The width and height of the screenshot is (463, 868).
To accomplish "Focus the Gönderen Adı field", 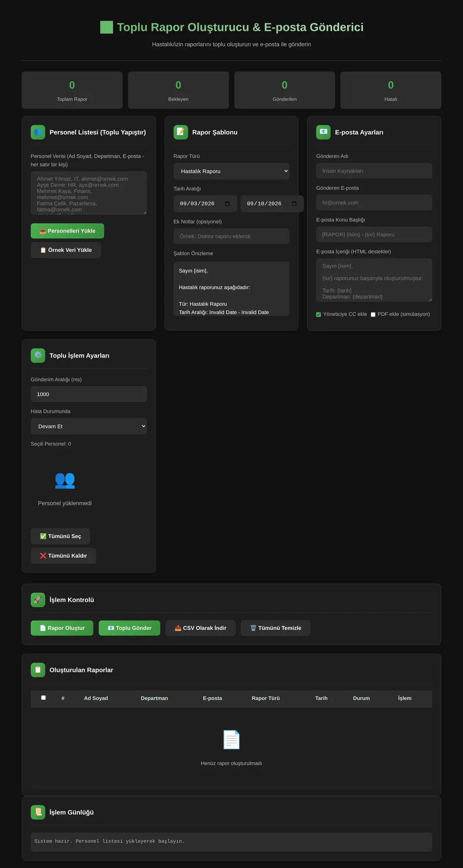I will tap(374, 171).
